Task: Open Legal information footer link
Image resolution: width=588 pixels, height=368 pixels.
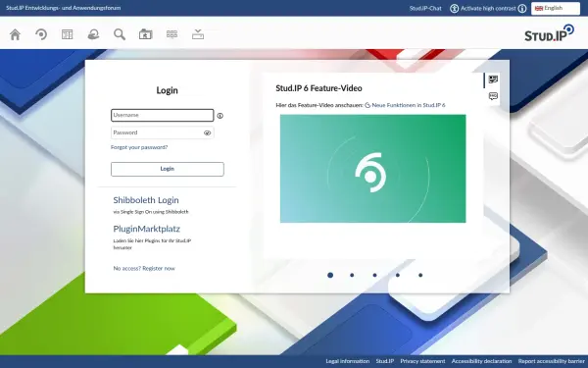Action: (347, 361)
